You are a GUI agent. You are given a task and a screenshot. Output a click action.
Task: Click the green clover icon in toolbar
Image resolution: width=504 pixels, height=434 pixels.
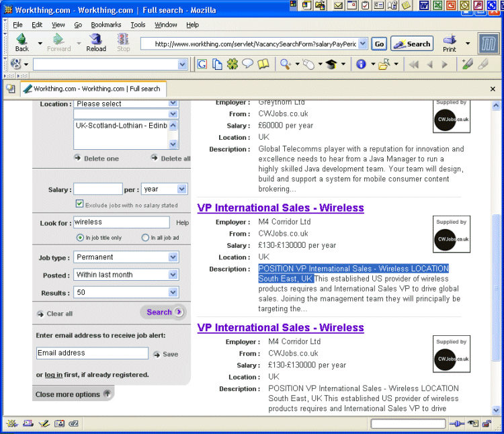click(233, 64)
